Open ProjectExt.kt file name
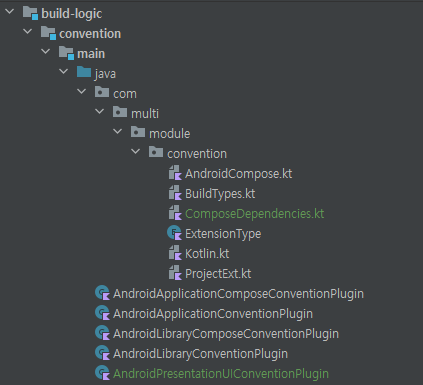The image size is (423, 385). coord(218,274)
